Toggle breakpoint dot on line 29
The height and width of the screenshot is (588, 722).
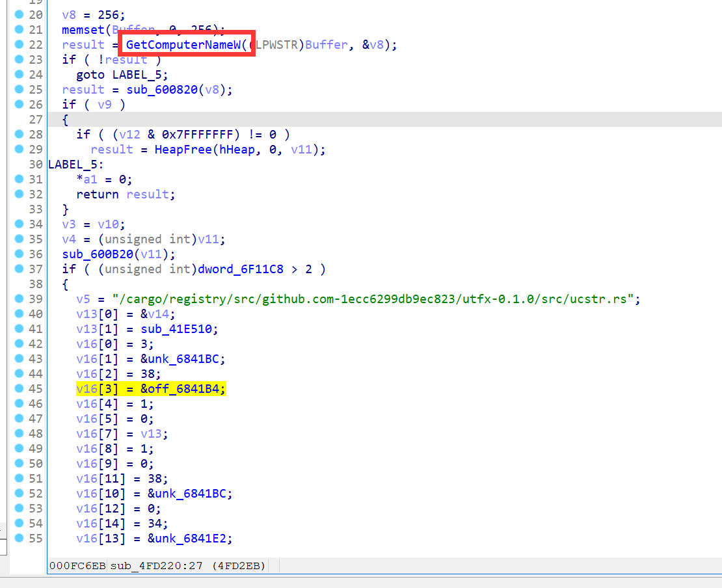19,149
